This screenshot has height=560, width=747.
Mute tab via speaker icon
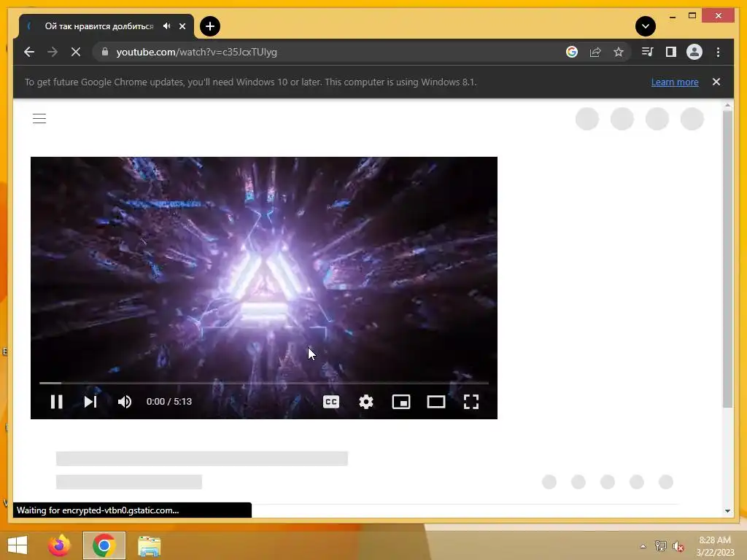167,26
